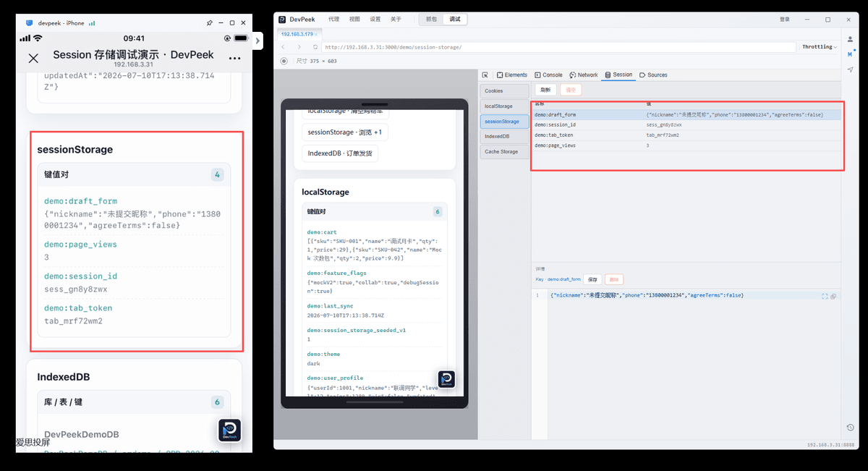Select the demo:draft_form row

[x=687, y=114]
